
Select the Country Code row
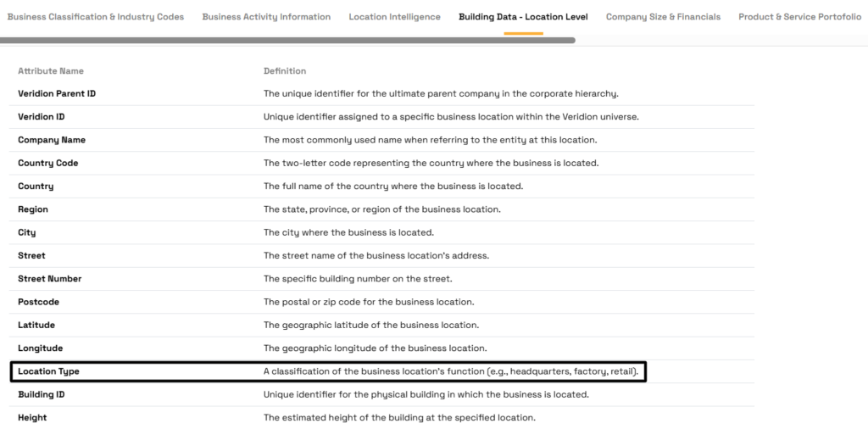pos(48,163)
